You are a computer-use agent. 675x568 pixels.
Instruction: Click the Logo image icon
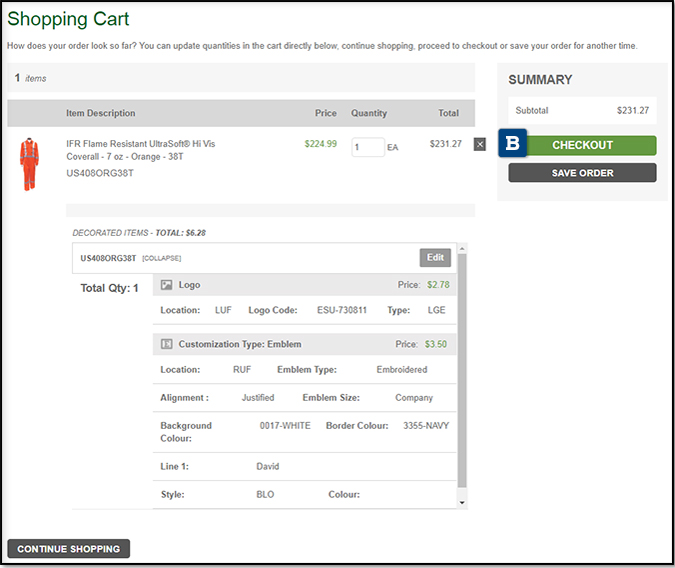click(167, 285)
